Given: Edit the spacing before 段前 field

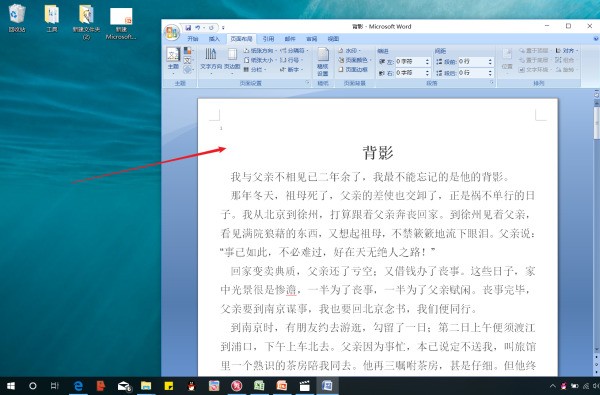Looking at the screenshot, I should tap(472, 61).
